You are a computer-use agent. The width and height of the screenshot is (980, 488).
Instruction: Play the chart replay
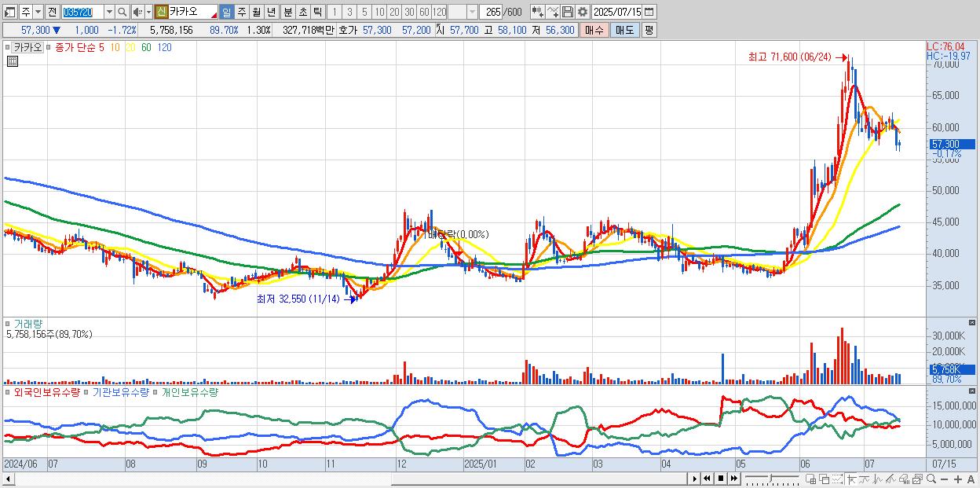695,479
